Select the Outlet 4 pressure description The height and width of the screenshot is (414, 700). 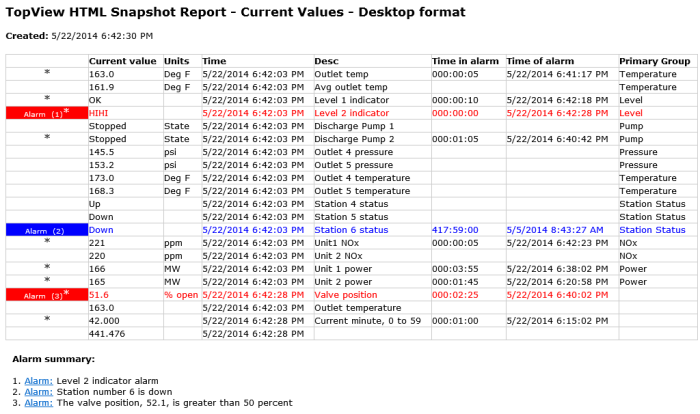pyautogui.click(x=354, y=152)
